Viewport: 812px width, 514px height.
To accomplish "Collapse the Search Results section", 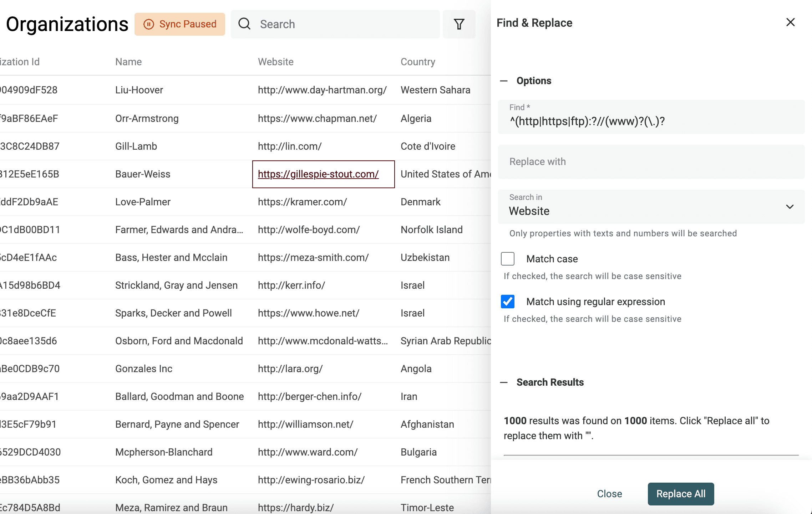I will (x=504, y=382).
